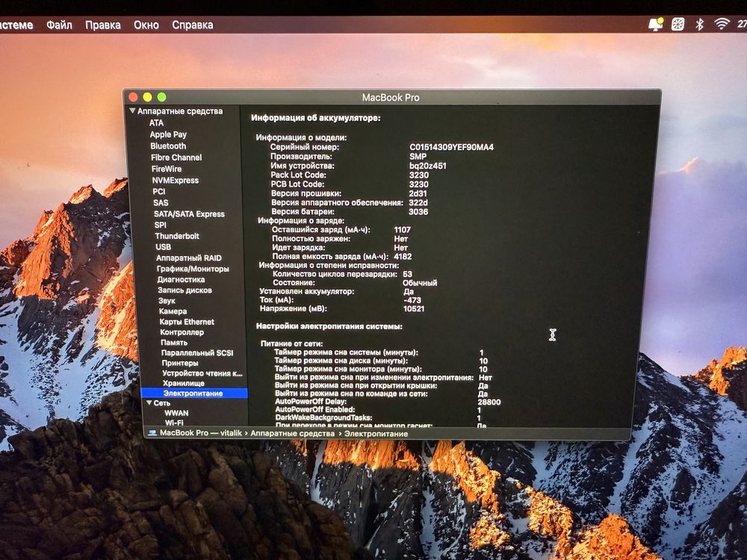
Task: Select Звук in the sidebar
Action: tap(167, 300)
